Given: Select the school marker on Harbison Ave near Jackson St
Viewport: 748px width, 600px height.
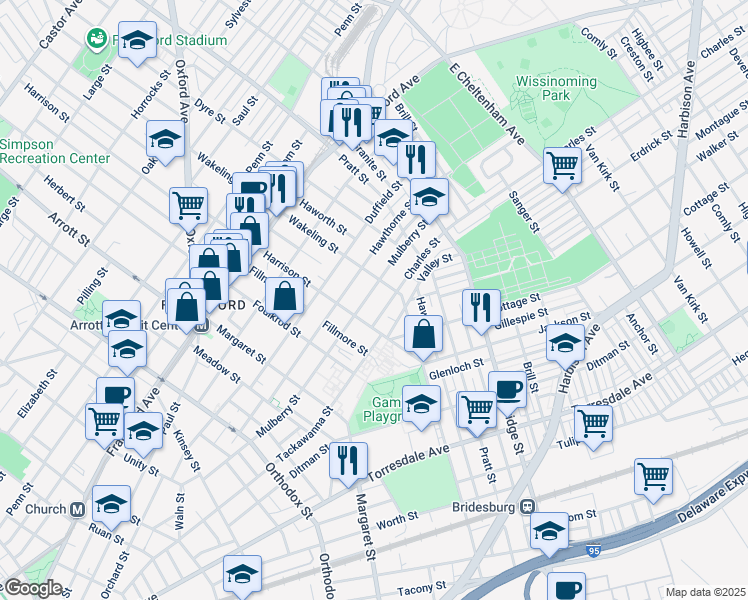Looking at the screenshot, I should pos(565,345).
